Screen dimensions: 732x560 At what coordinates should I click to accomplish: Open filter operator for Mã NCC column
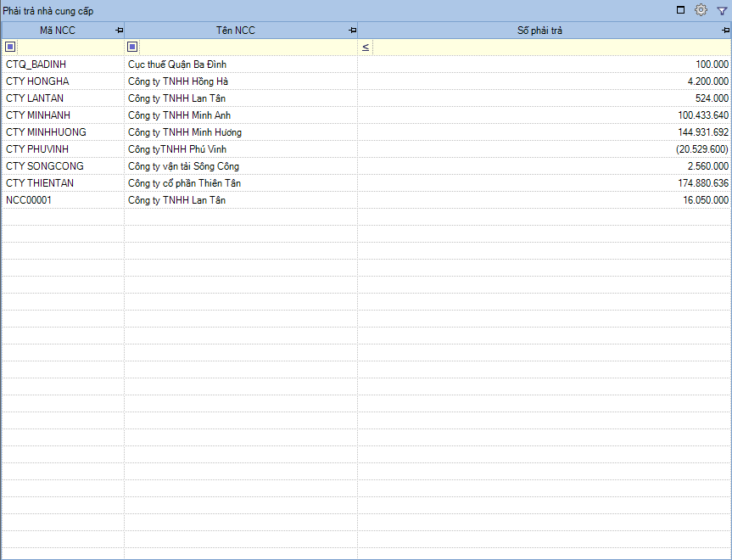tap(9, 47)
